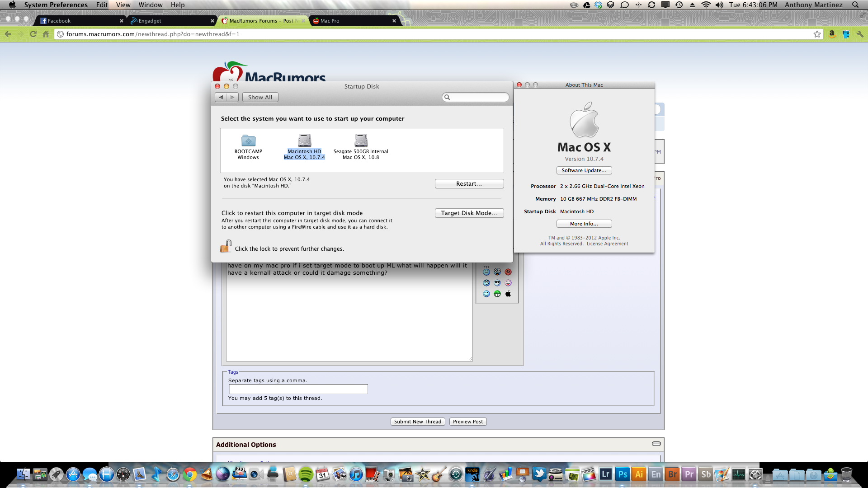
Task: Open the System Preferences menu
Action: pos(56,5)
